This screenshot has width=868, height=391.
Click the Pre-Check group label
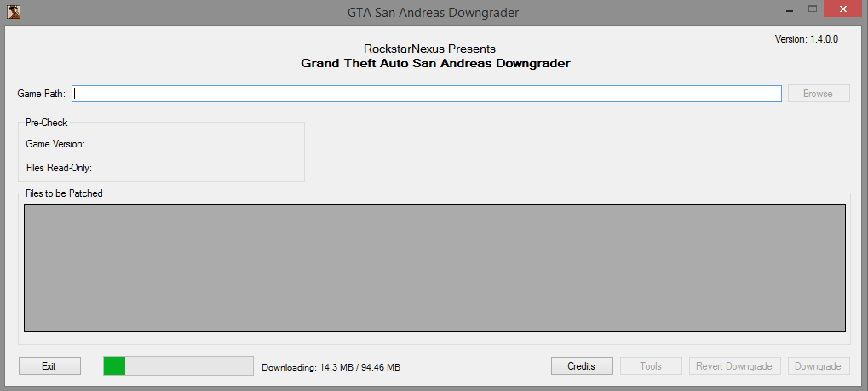click(x=47, y=123)
